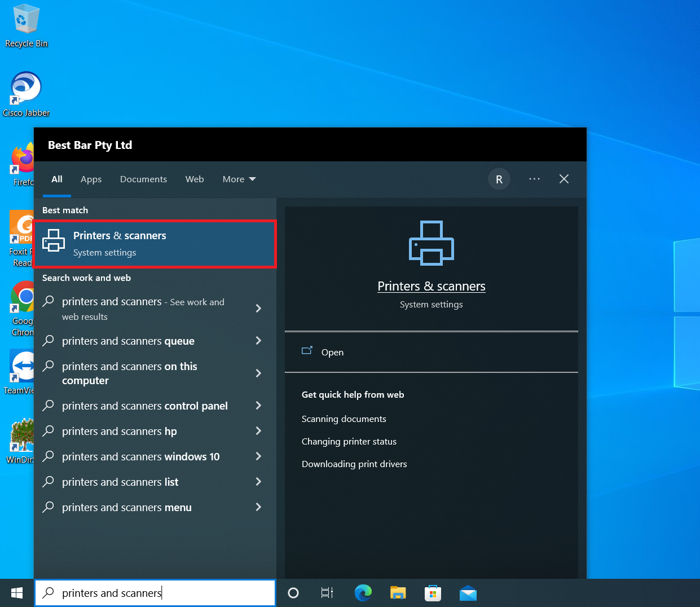Open Microsoft Store from the taskbar
Viewport: 700px width, 607px height.
(433, 593)
